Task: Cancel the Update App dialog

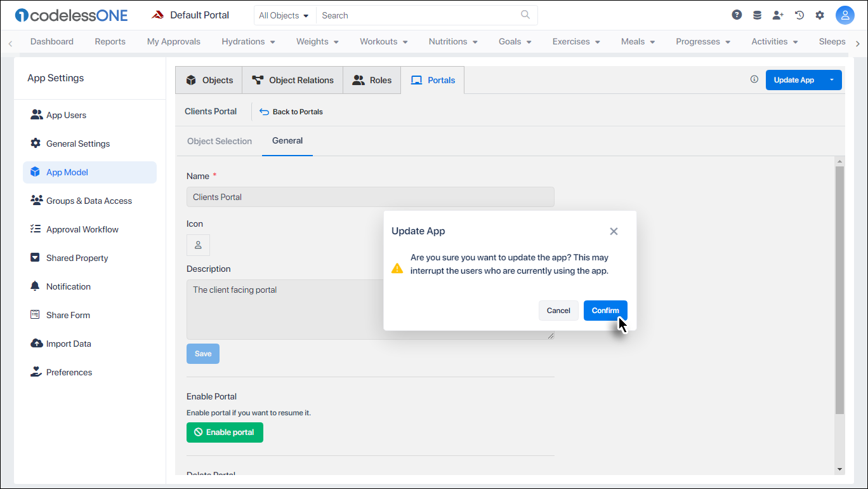Action: 558,310
